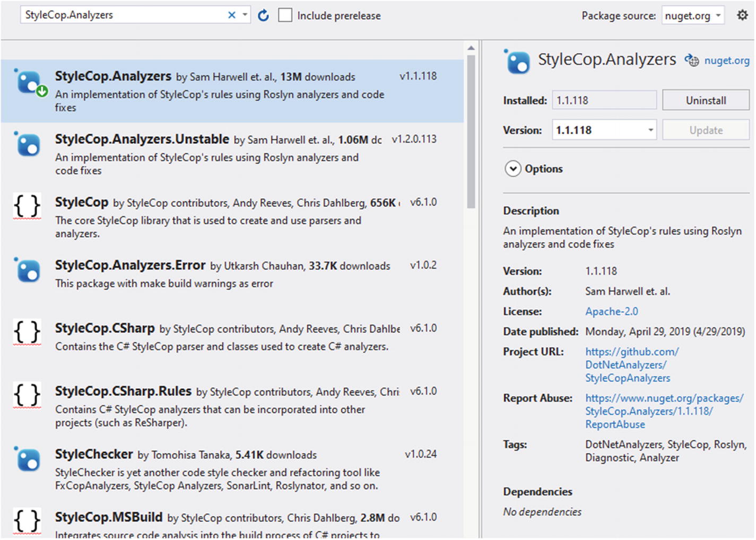Click the StyleCop.Analyzers.Error package icon
Image resolution: width=756 pixels, height=540 pixels.
pos(28,270)
